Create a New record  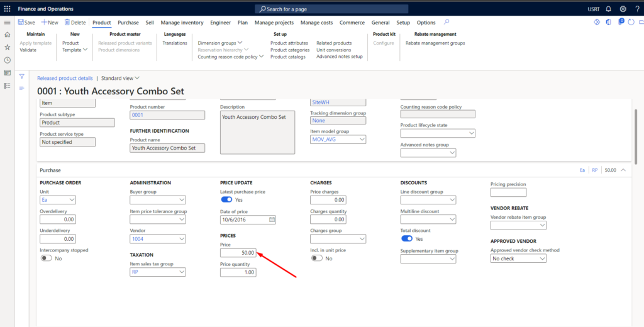(50, 23)
